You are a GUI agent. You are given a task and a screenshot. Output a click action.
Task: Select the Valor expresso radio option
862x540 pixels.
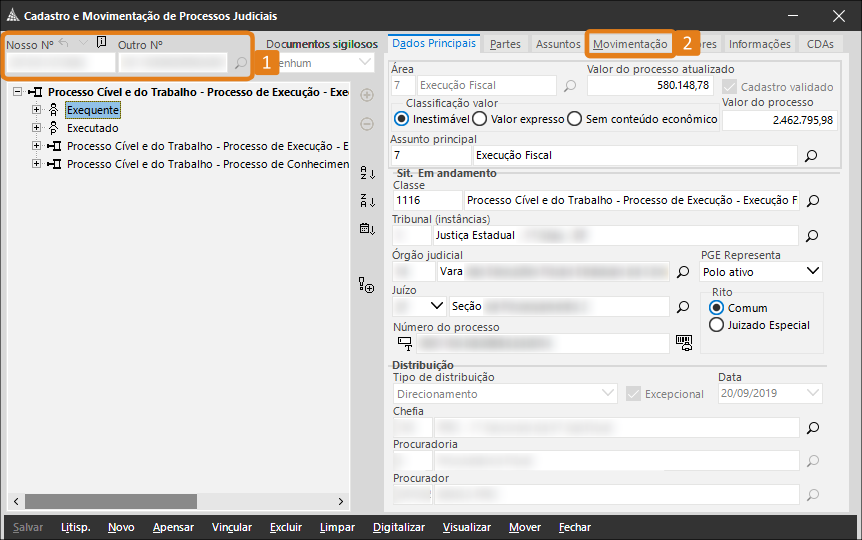[480, 119]
